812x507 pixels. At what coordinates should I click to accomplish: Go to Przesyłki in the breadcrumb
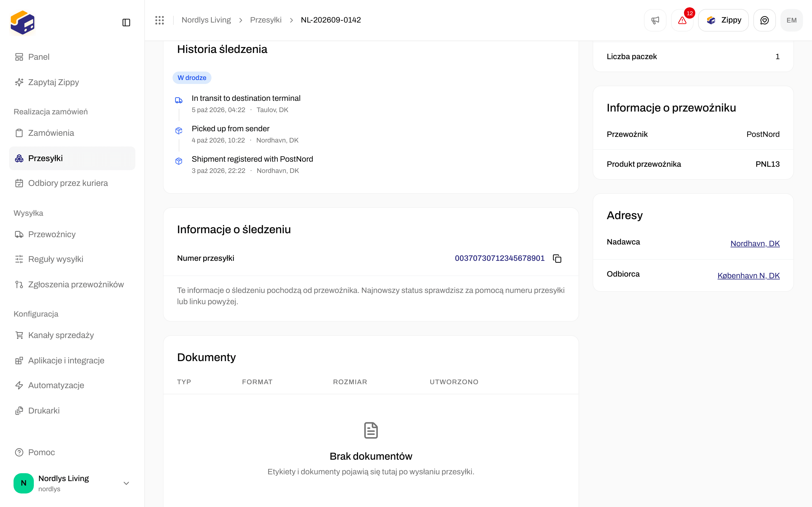point(265,20)
